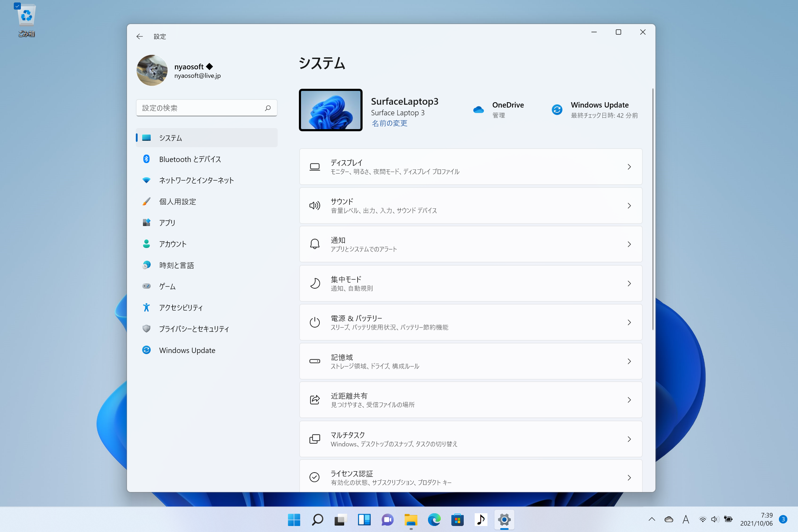Click the sound speaker icon in list
The width and height of the screenshot is (798, 532).
(315, 206)
